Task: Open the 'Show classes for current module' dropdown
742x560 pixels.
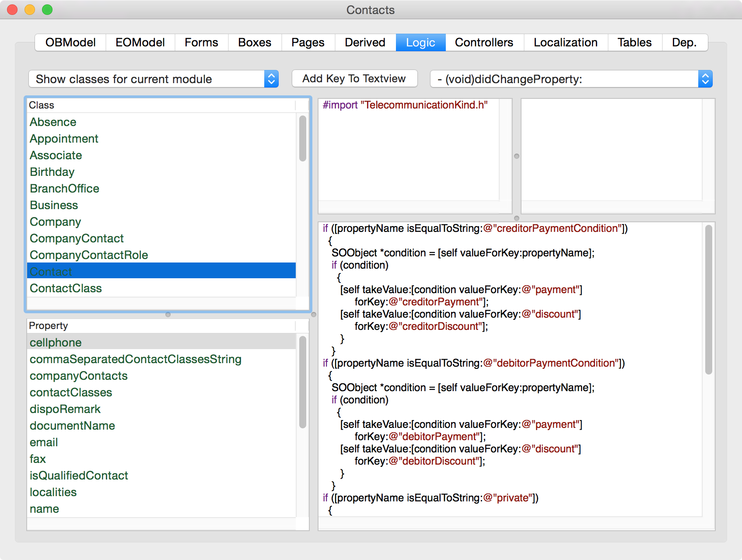Action: (153, 79)
